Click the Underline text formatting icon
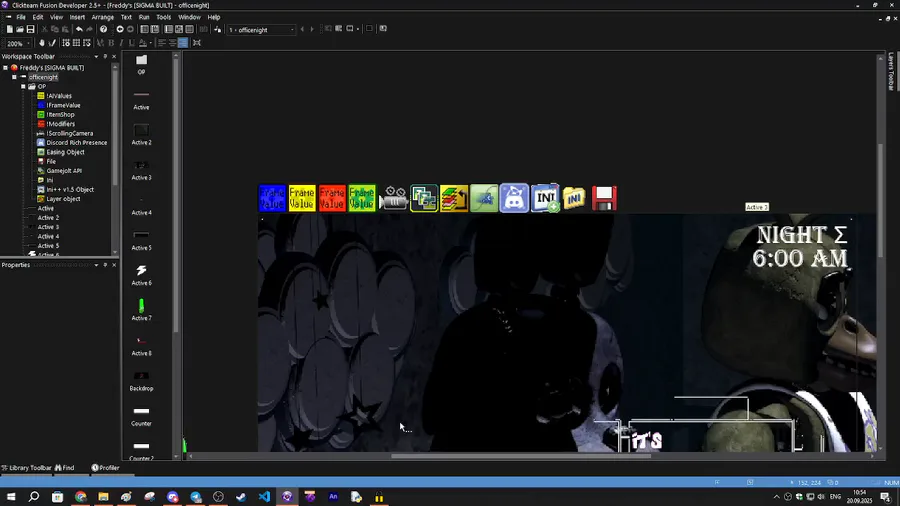900x506 pixels. (131, 43)
